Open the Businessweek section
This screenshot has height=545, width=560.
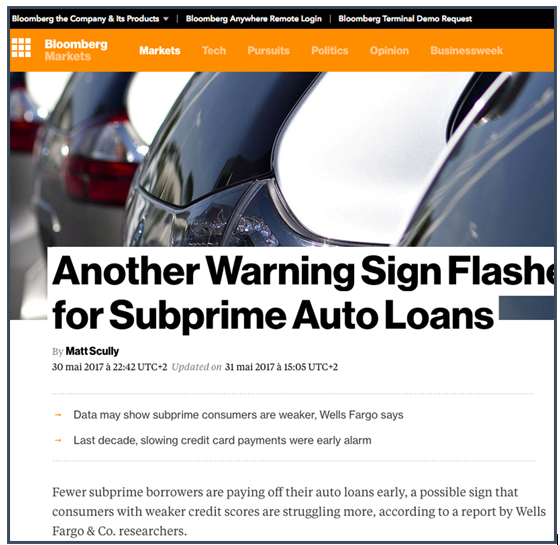[x=466, y=50]
